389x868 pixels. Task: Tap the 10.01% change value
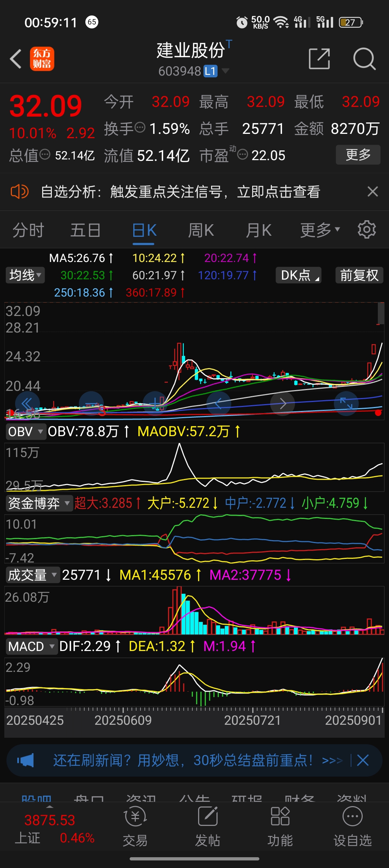coord(33,133)
